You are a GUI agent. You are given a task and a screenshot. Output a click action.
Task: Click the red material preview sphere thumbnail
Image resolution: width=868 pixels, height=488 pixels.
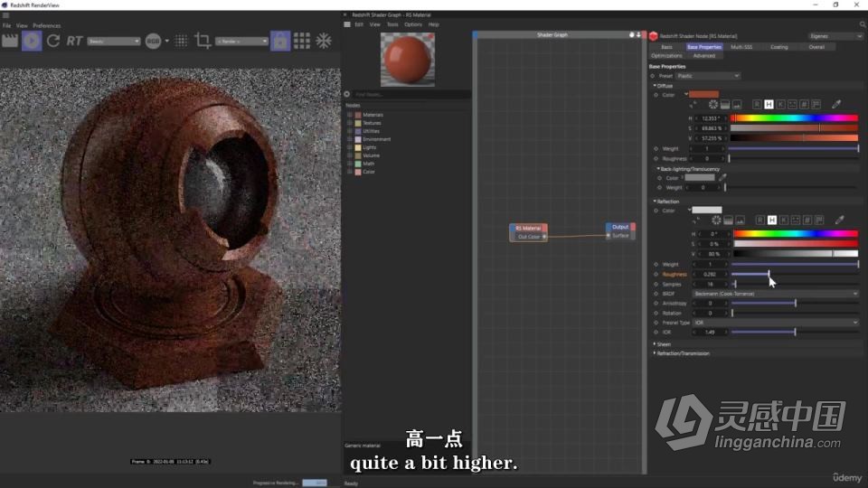408,59
